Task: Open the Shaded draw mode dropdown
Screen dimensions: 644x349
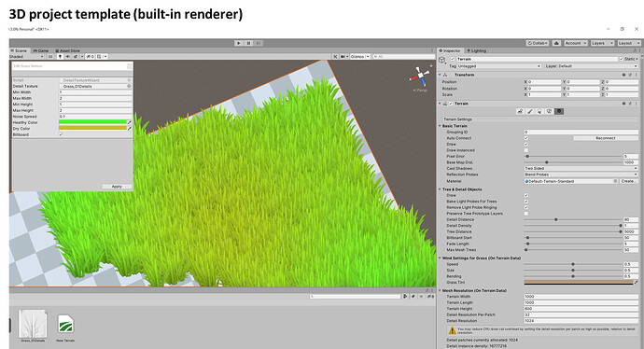Action: tap(27, 57)
